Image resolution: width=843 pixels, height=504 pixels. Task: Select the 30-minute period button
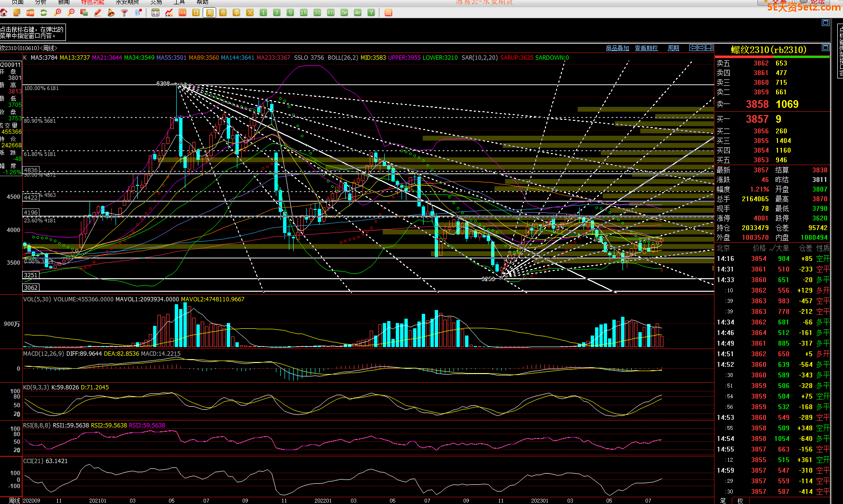(x=317, y=13)
